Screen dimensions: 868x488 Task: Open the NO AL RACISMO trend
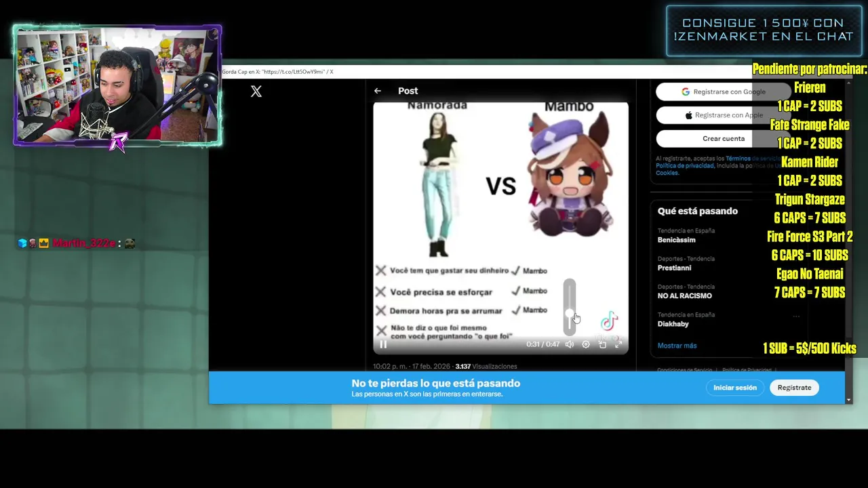[x=684, y=296]
